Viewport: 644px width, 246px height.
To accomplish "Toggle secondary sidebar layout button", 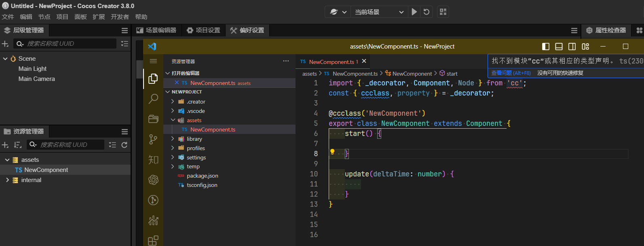I will tap(572, 47).
